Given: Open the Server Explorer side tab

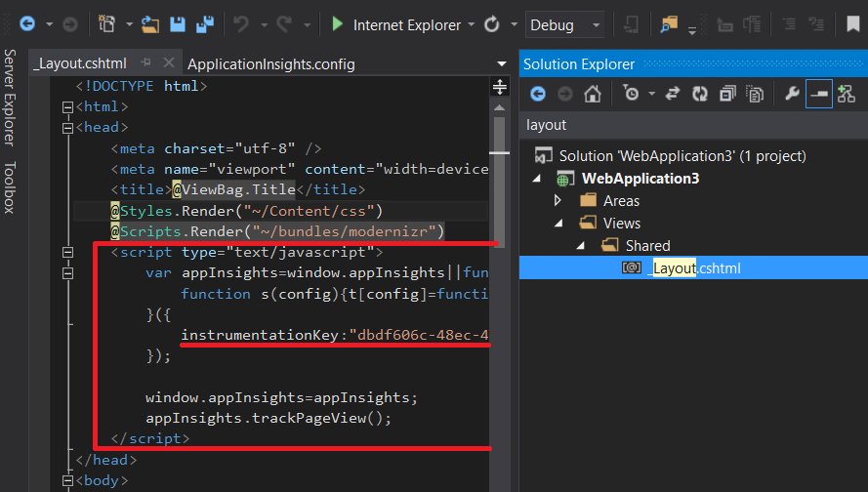Looking at the screenshot, I should click(x=10, y=98).
